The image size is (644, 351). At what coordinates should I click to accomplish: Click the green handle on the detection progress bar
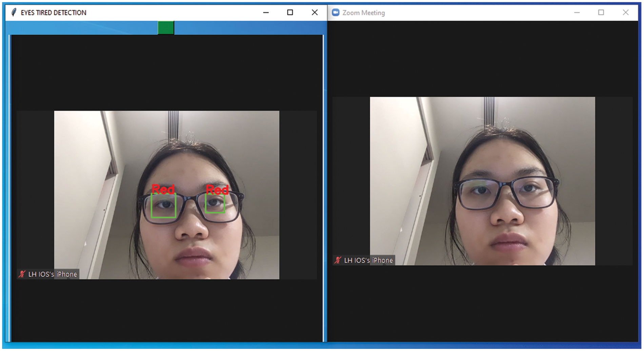pyautogui.click(x=166, y=27)
